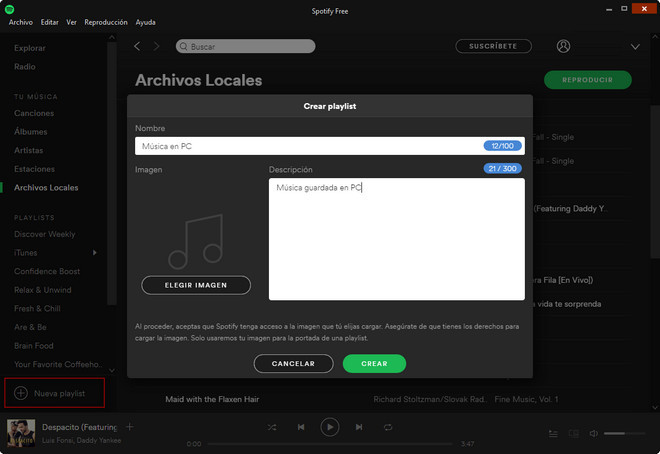Viewport: 660px width, 454px height.
Task: Click the green REPRODUCIR button
Action: [588, 80]
